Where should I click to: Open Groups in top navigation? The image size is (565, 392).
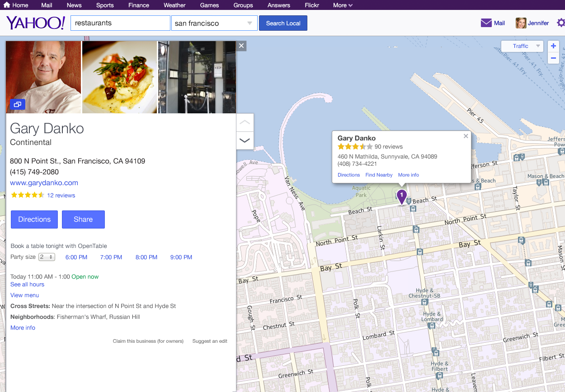243,5
